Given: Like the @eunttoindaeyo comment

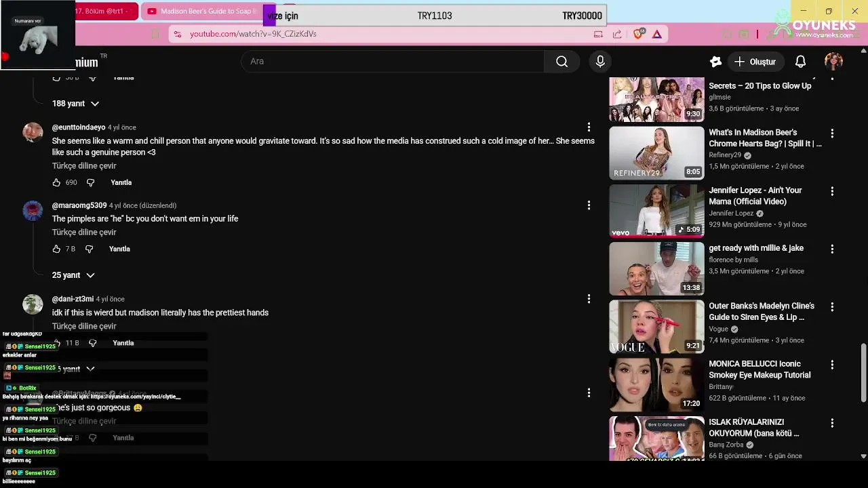Looking at the screenshot, I should [x=56, y=182].
